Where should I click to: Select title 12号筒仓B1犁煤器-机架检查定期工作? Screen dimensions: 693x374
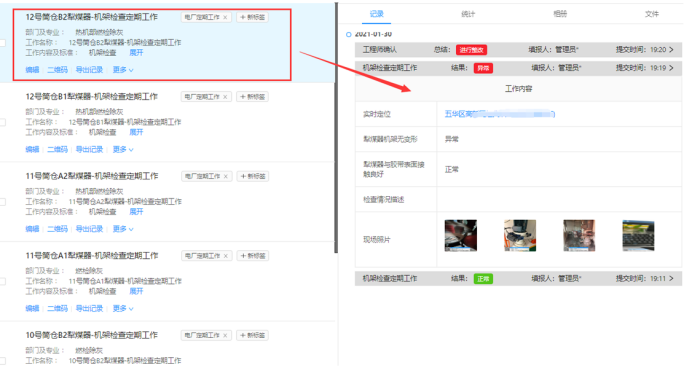click(91, 96)
